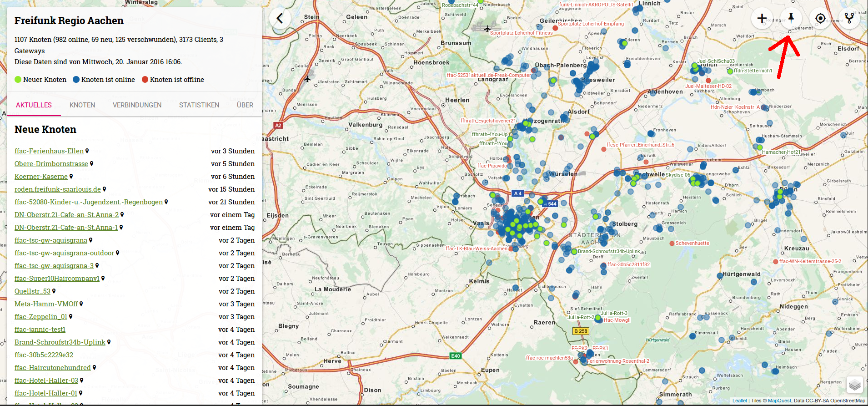Click the locate-me crosshair button
This screenshot has width=868, height=406.
(820, 18)
